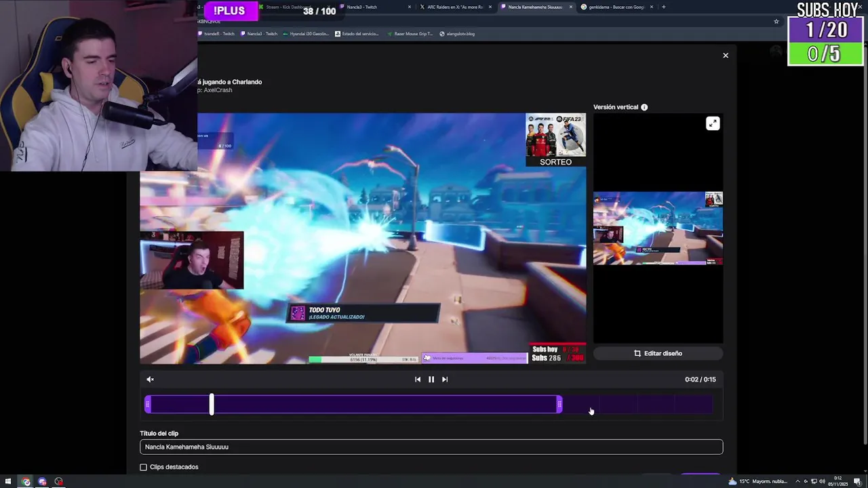The height and width of the screenshot is (488, 868).
Task: Open the Hyundai i30 Gasolin bookmark
Action: coord(306,34)
